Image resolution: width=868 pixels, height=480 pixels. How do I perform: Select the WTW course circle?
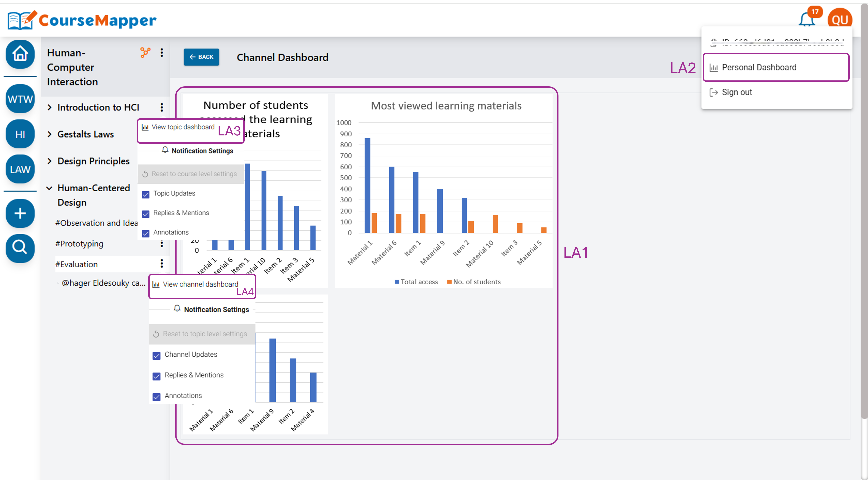coord(20,99)
